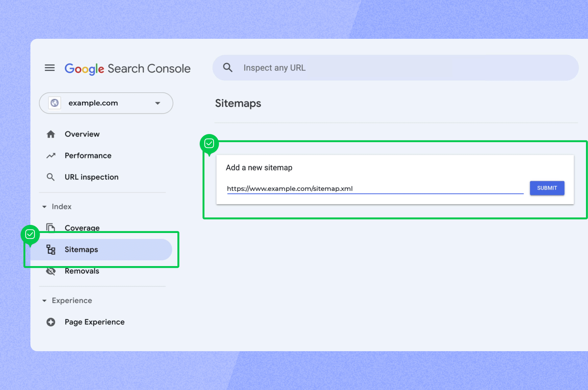588x390 pixels.
Task: Click the Coverage pages icon
Action: tap(51, 228)
